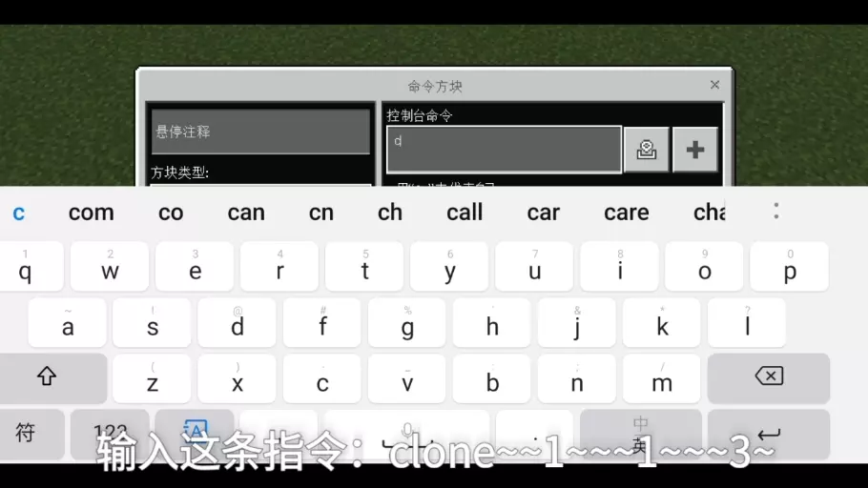The width and height of the screenshot is (868, 488).
Task: Choose the suggestion "com"
Action: (91, 213)
